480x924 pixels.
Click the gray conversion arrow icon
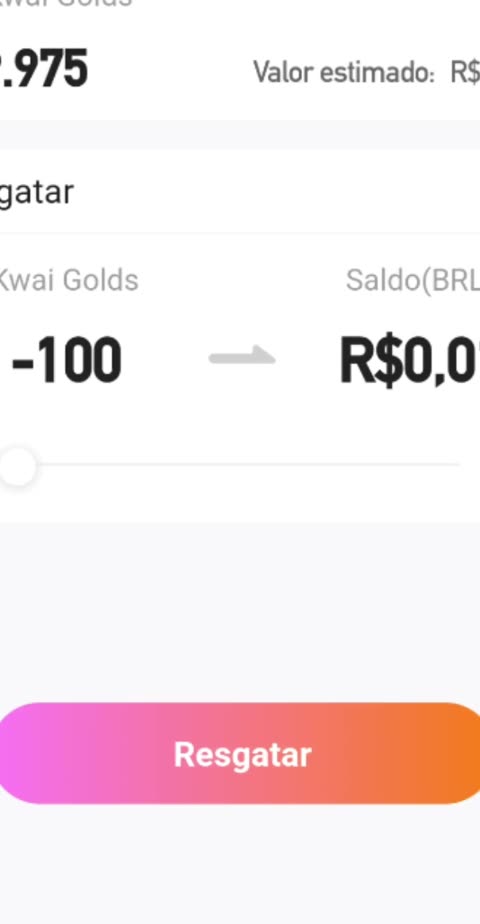click(242, 355)
